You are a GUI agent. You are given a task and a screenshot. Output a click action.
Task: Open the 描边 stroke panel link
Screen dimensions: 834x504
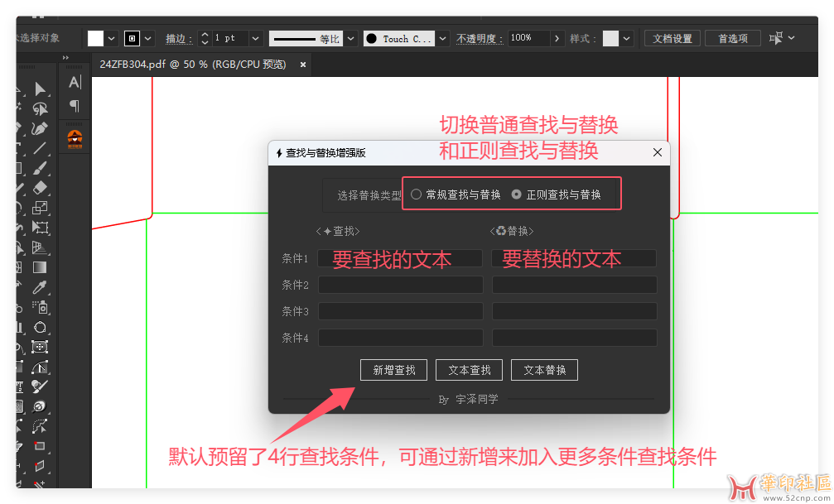(x=179, y=39)
